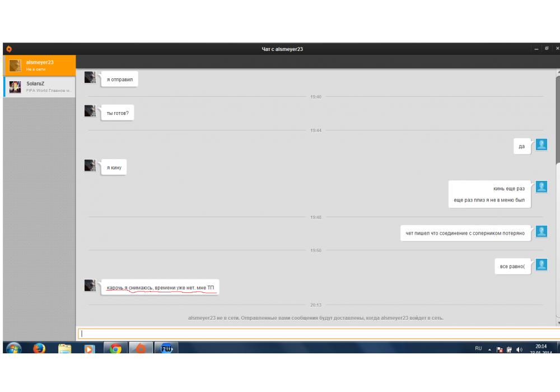
Task: Click avatar beside 'карочь я снимаюсь' message
Action: [x=90, y=285]
